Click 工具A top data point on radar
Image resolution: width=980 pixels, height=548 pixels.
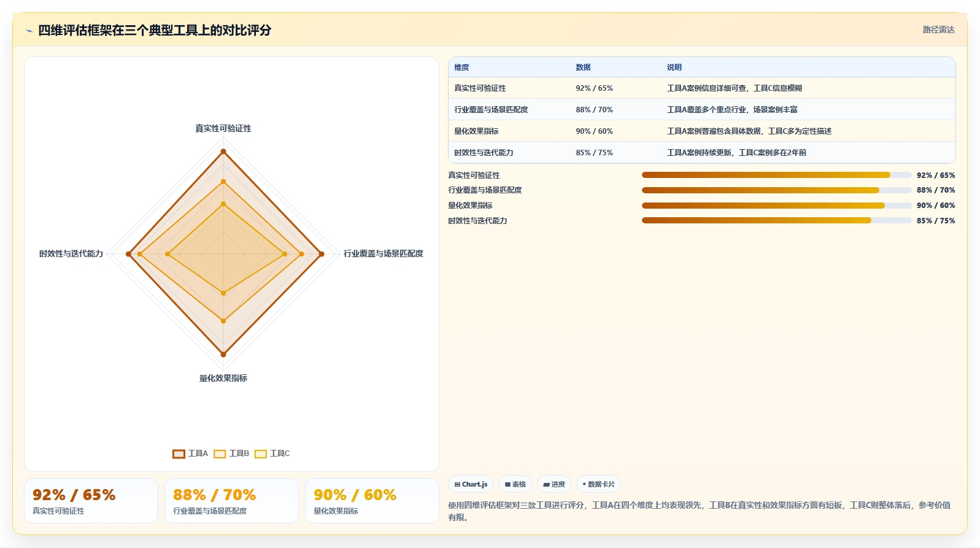pyautogui.click(x=223, y=151)
